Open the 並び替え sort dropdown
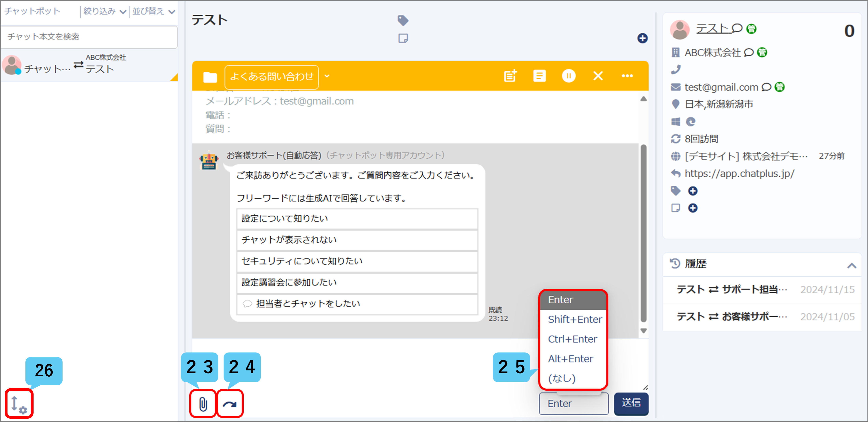This screenshot has height=422, width=868. [154, 11]
